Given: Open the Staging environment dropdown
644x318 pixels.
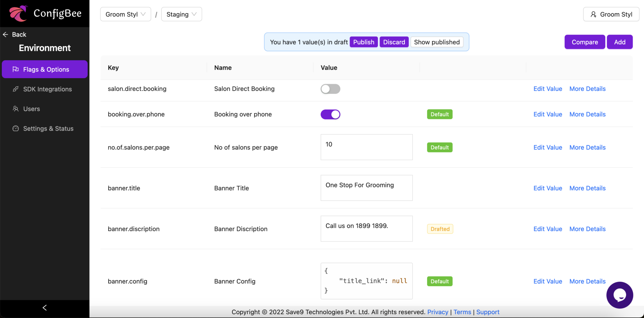Looking at the screenshot, I should (x=181, y=14).
